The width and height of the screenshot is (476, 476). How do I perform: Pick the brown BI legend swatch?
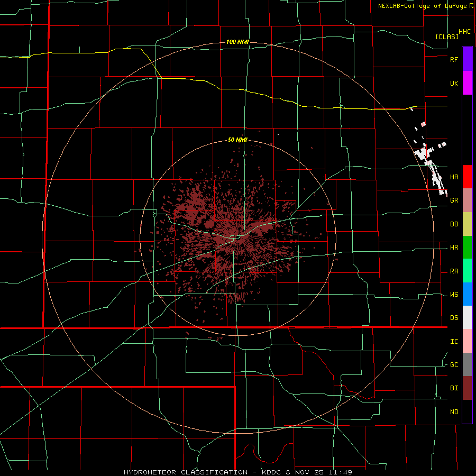click(467, 388)
